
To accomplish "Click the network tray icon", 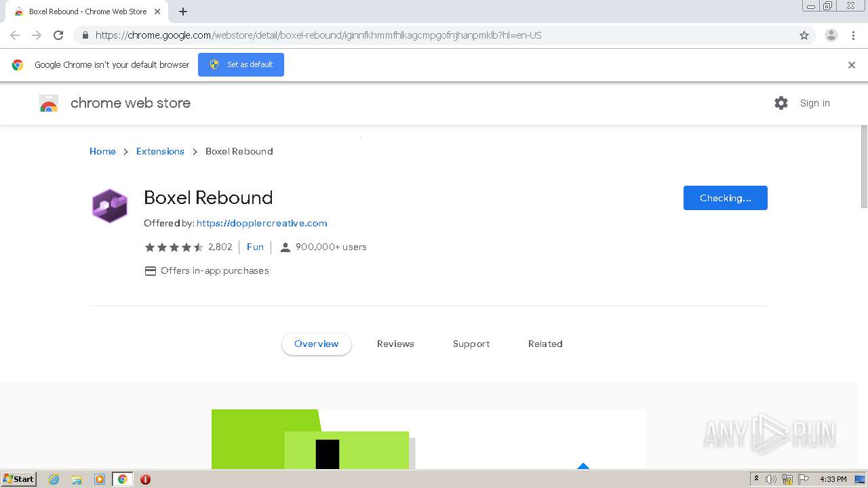I will pyautogui.click(x=787, y=479).
